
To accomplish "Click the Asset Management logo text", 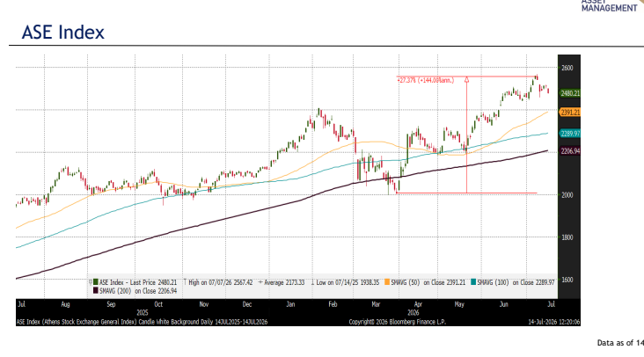I will (609, 6).
